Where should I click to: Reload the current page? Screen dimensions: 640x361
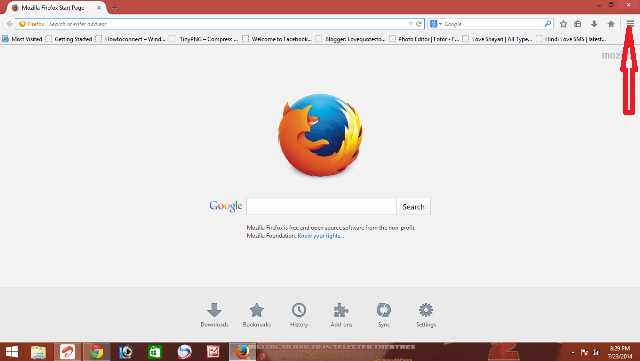(x=418, y=24)
